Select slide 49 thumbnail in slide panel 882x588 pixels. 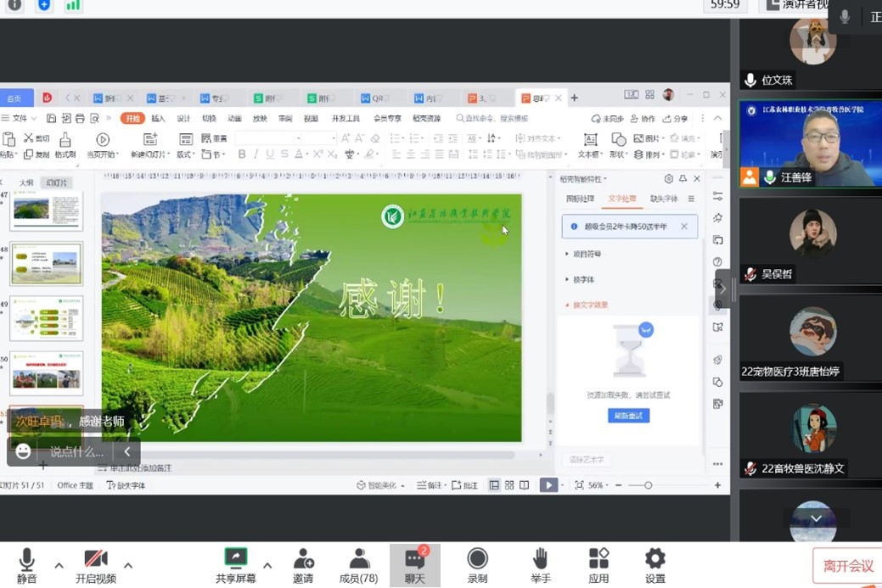[x=46, y=317]
